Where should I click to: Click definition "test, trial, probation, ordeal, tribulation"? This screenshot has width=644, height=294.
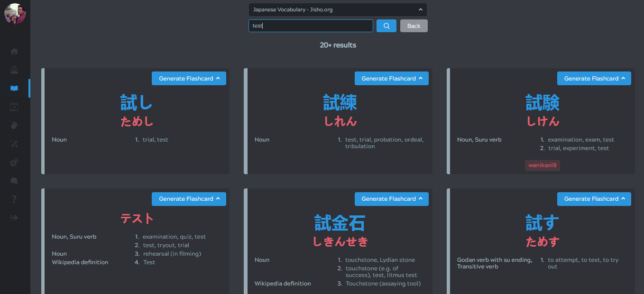pos(384,143)
